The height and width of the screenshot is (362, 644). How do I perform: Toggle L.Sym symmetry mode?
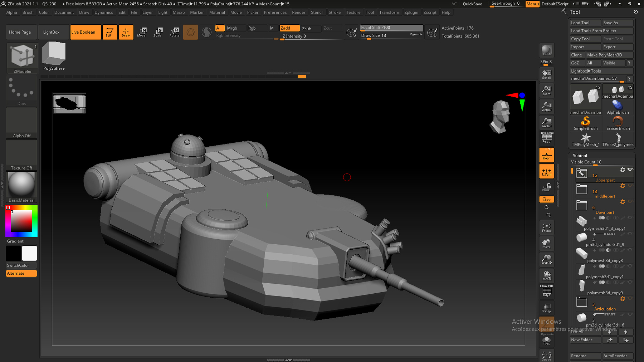coord(546,171)
